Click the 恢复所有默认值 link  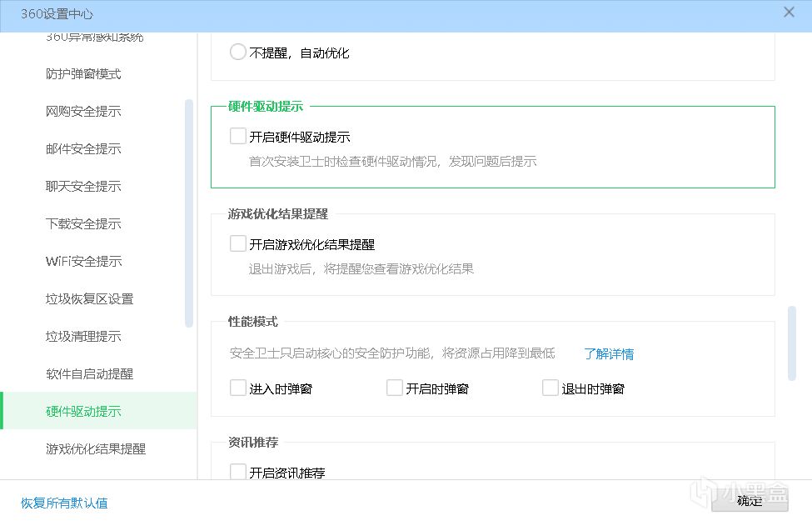(64, 503)
